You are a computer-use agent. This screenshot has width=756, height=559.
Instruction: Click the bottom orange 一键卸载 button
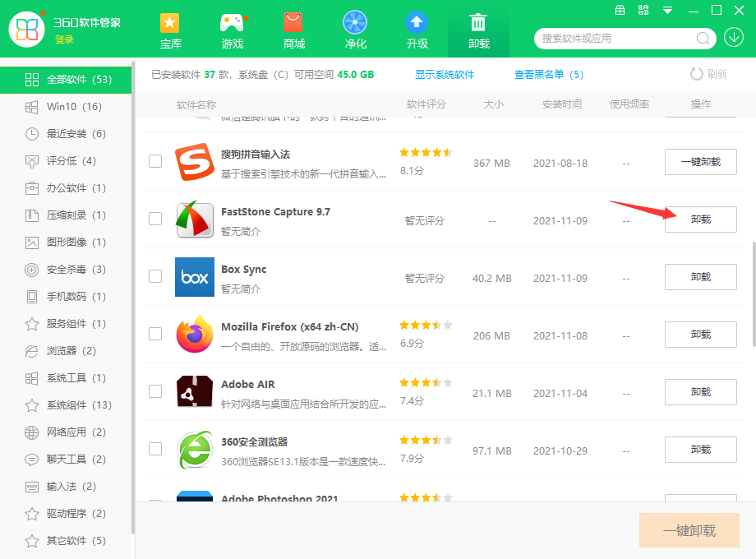pos(689,530)
